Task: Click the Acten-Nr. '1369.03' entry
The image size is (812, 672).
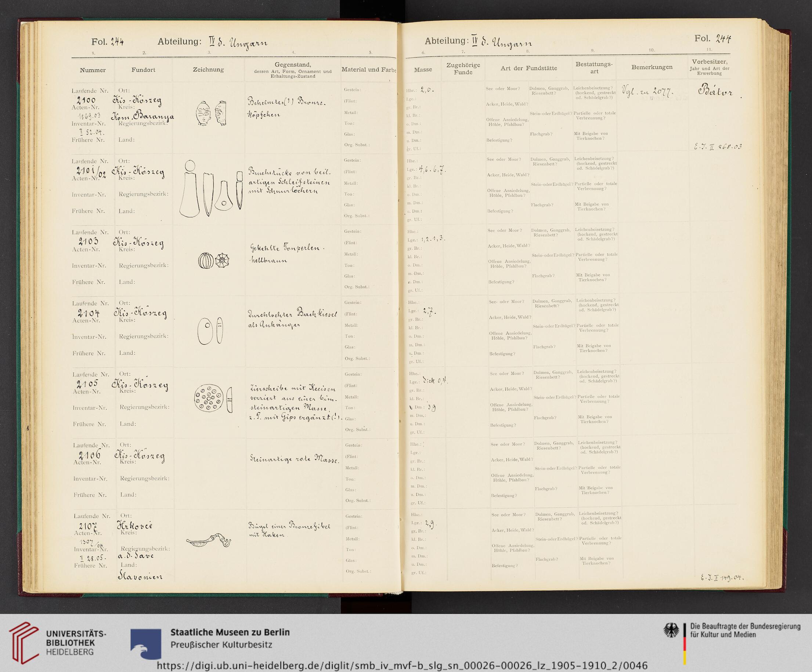Action: tap(89, 116)
